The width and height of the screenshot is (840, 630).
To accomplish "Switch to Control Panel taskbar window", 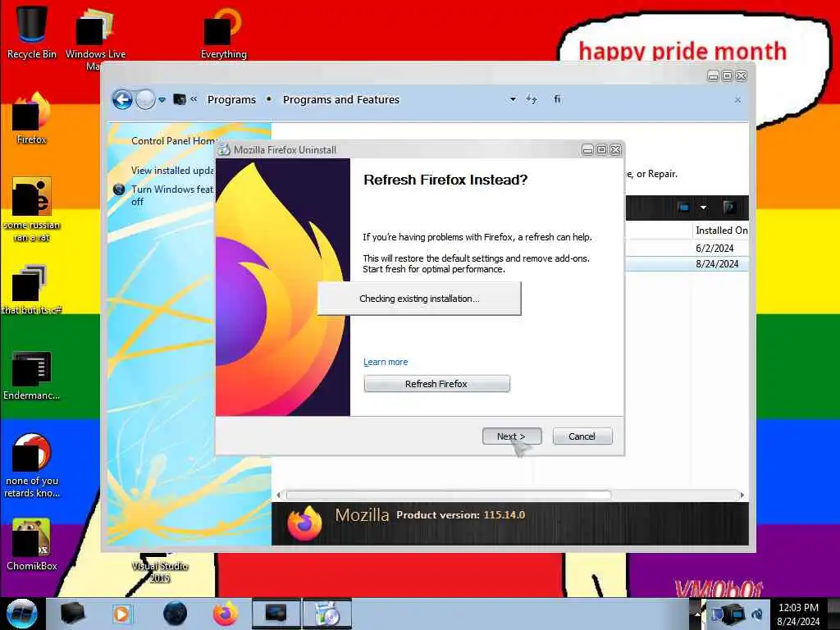I will (276, 614).
